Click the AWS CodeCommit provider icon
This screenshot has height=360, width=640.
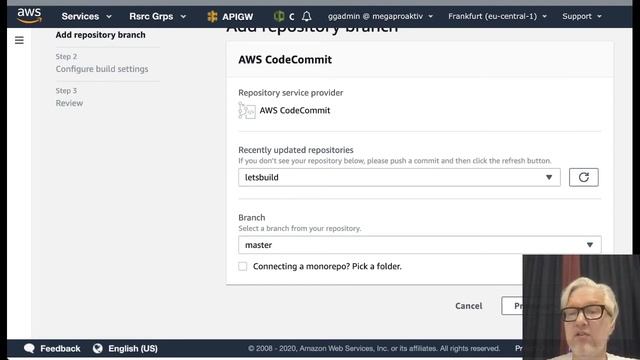click(x=247, y=111)
